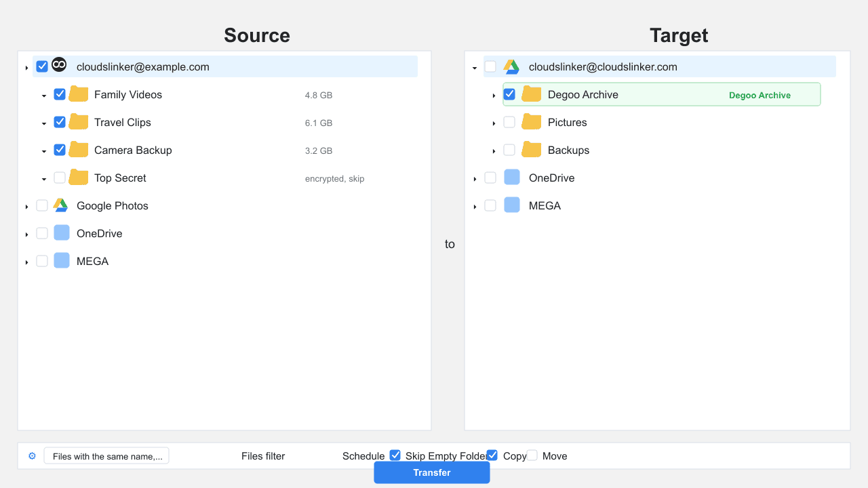Expand the Degoo Archive target folder
Screen dimensions: 868x488
pos(494,96)
